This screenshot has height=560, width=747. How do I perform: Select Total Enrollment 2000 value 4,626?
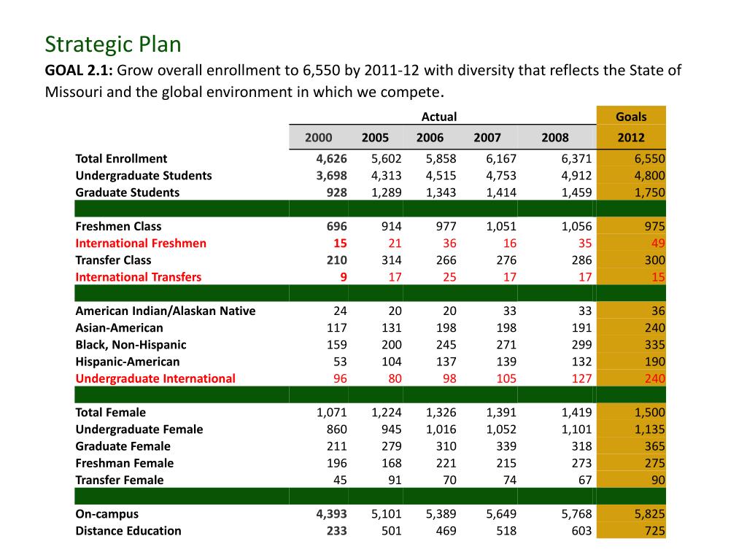[x=332, y=159]
